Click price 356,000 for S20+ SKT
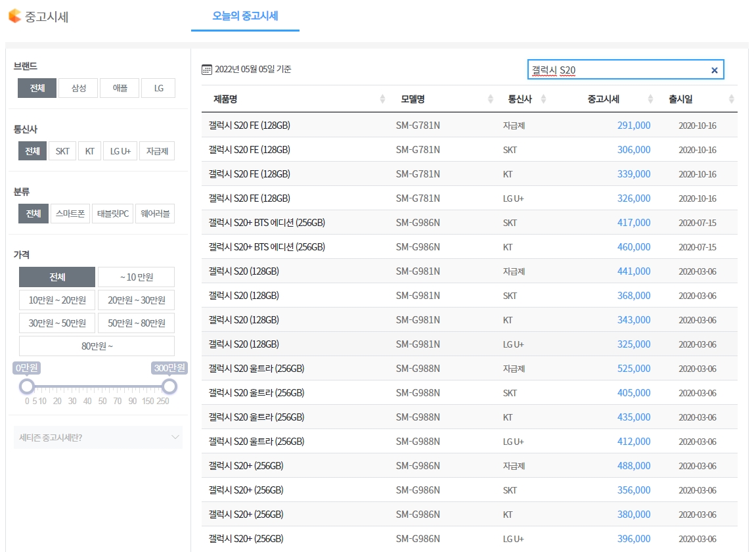The image size is (756, 552). click(x=634, y=490)
